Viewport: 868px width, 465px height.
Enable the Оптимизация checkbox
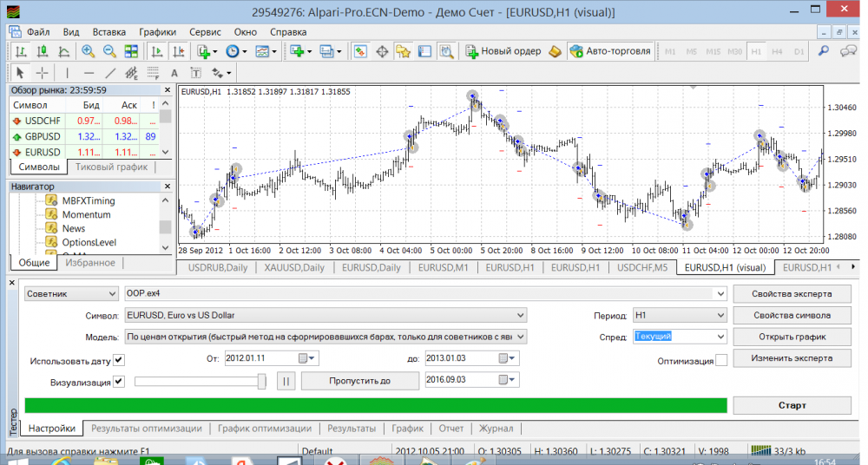tap(721, 360)
